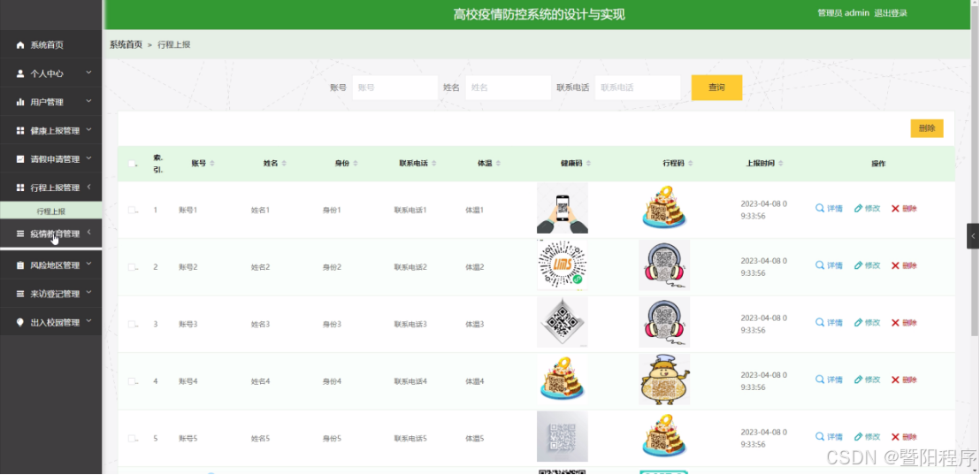Select the checkbox for row 账号3
980x475 pixels.
(x=132, y=325)
